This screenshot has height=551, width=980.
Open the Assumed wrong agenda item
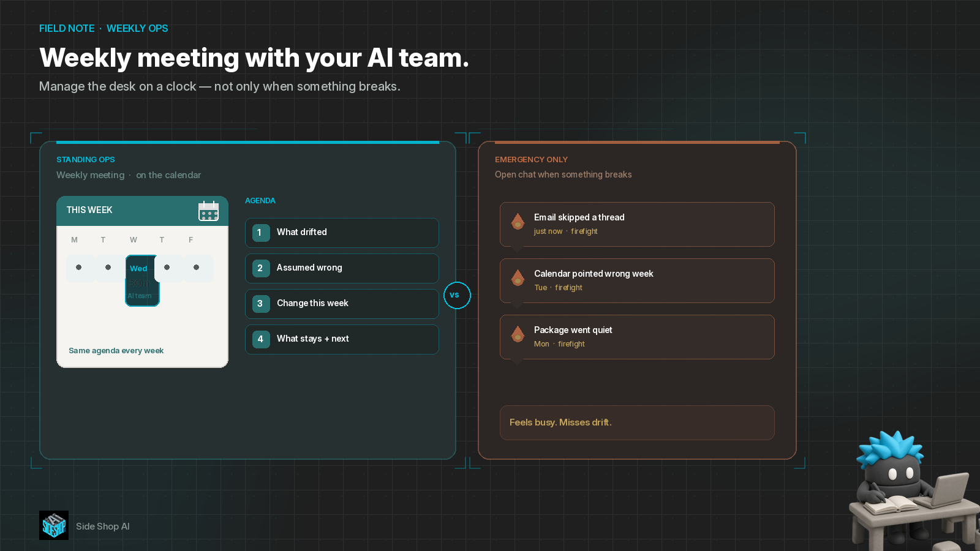342,268
